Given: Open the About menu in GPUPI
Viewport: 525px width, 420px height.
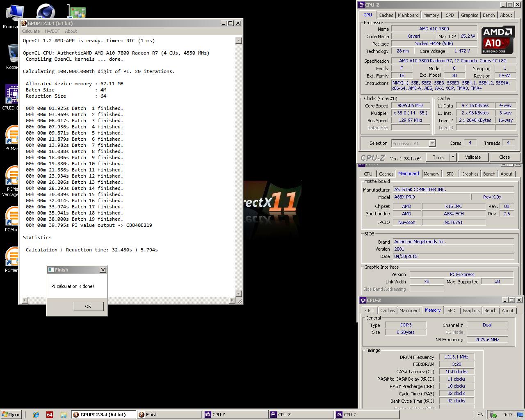Looking at the screenshot, I should pyautogui.click(x=71, y=31).
